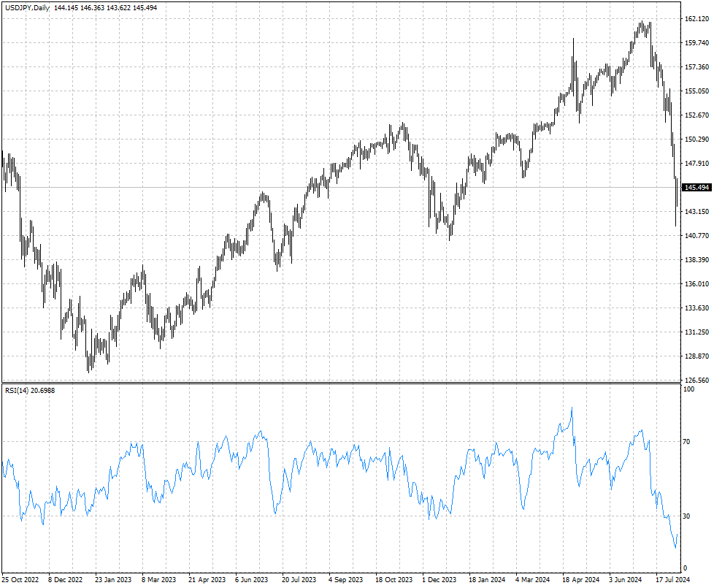The width and height of the screenshot is (714, 588).
Task: Click the 25 Oct 2022 date label
Action: pos(21,579)
